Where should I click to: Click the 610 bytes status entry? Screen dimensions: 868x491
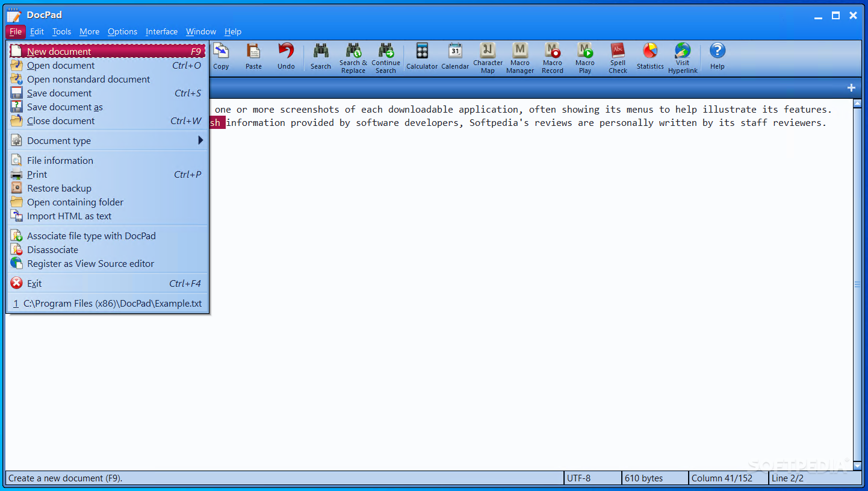656,478
